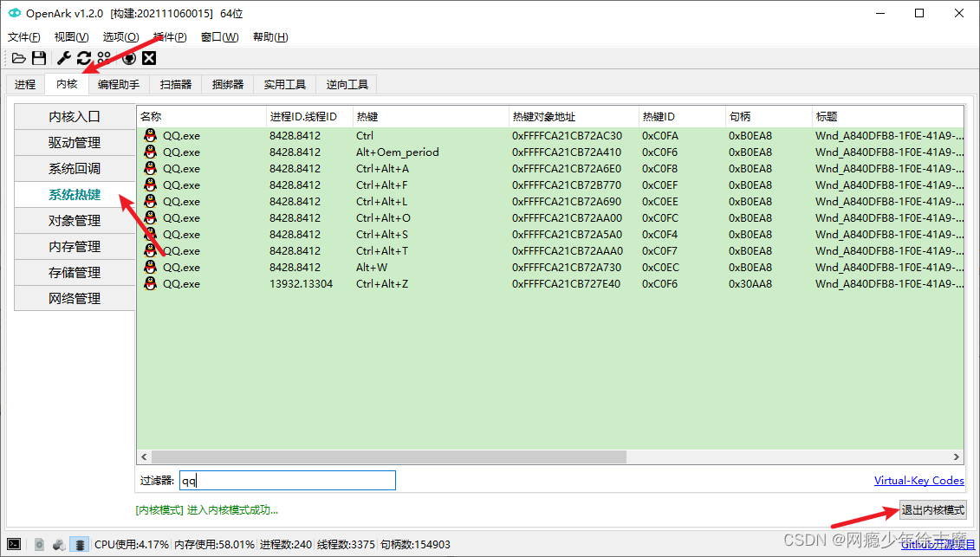Click the black X toolbar icon
Screen dimensions: 980x557
coord(149,58)
